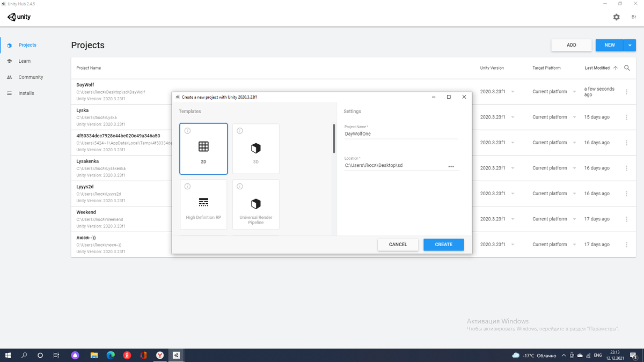The width and height of the screenshot is (644, 362).
Task: Show hidden system tray icons chevron
Action: click(x=564, y=355)
